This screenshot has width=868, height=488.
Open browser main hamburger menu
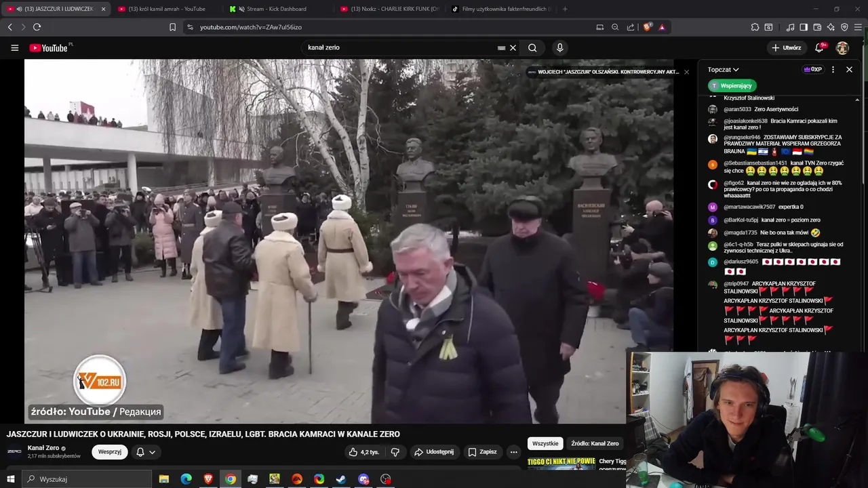pos(858,27)
